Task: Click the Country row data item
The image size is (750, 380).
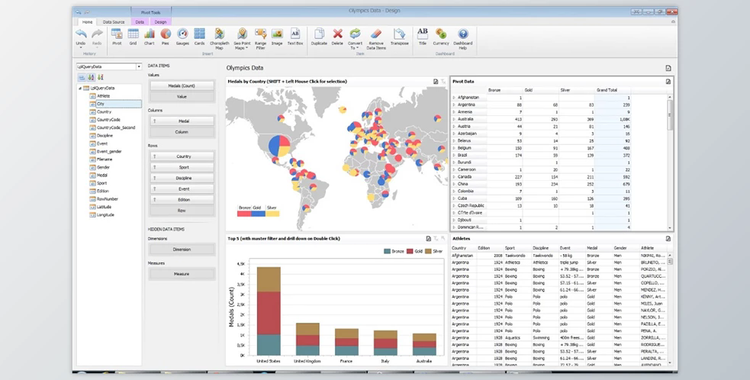Action: click(x=182, y=156)
